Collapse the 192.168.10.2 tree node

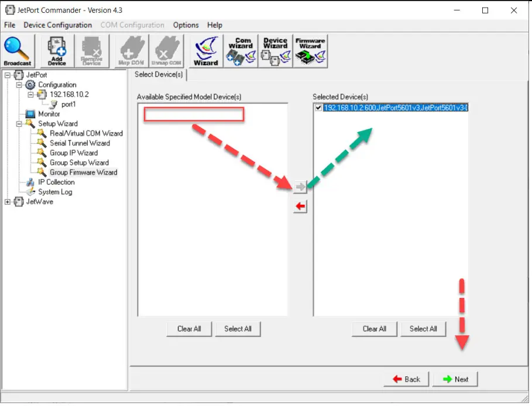[31, 95]
